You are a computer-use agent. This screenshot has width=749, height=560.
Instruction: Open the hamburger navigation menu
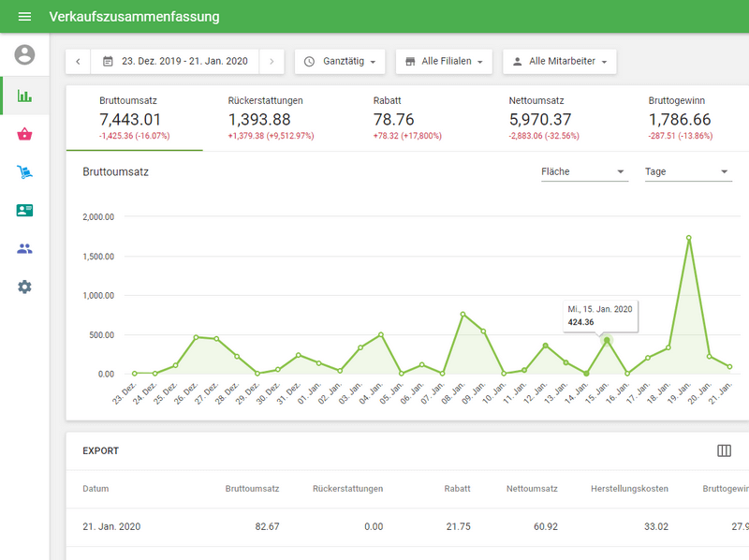tap(24, 17)
